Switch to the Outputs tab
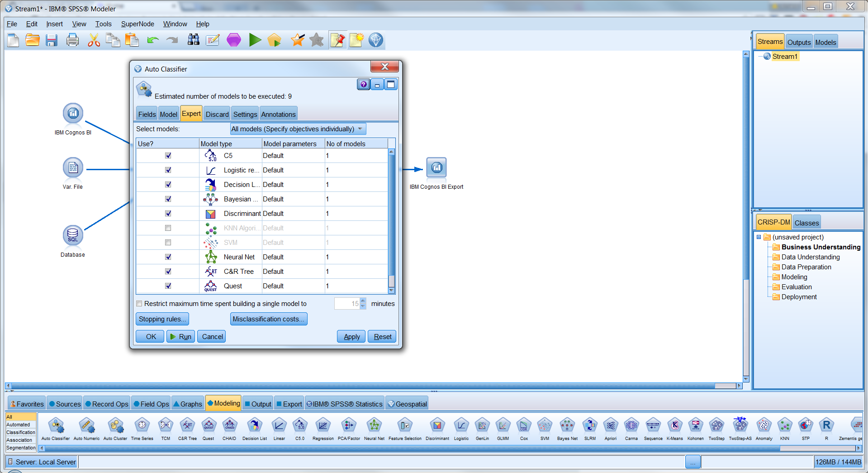Screen dimensions: 868x473 click(x=799, y=42)
